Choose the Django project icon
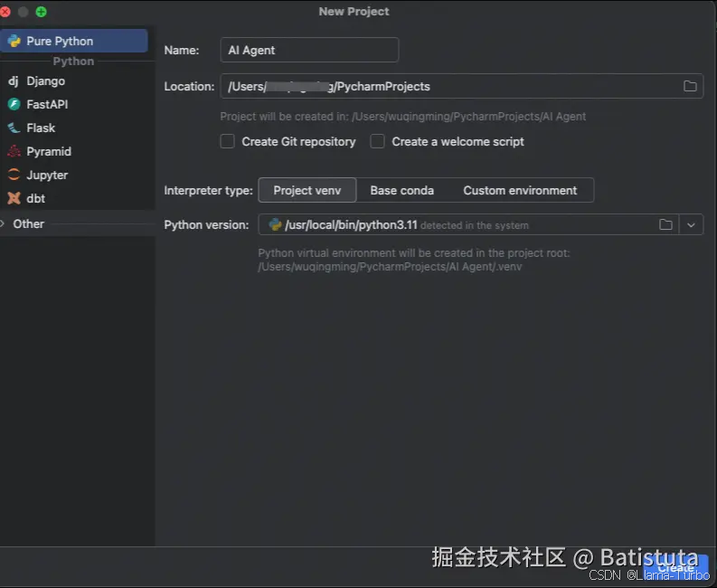This screenshot has height=588, width=717. coord(14,81)
